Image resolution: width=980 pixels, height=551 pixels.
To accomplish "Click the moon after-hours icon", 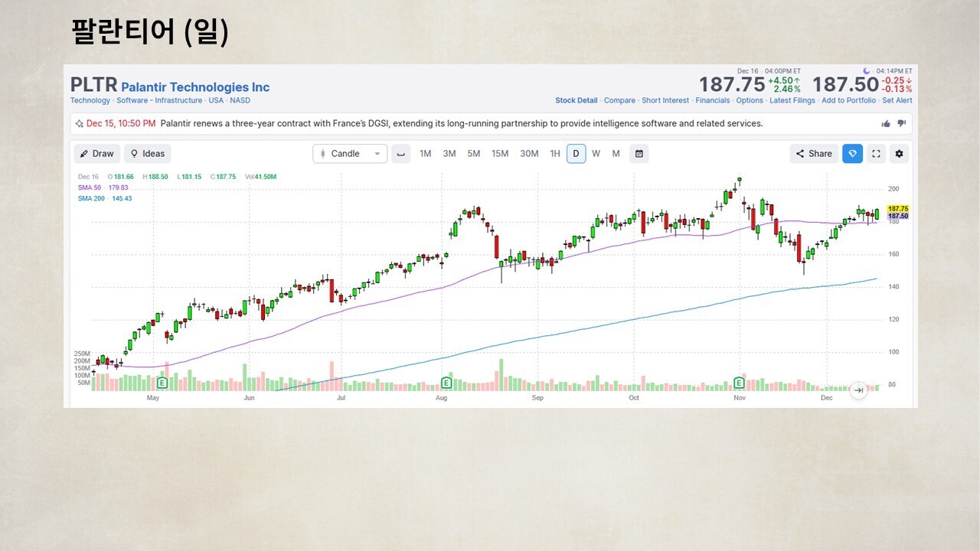I will (x=867, y=71).
